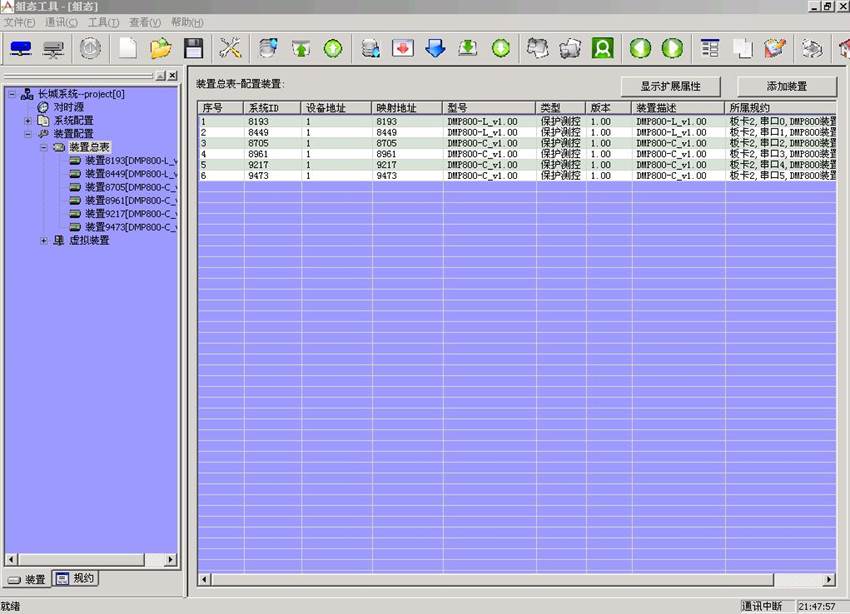Switch to the 装置 tab

point(27,579)
